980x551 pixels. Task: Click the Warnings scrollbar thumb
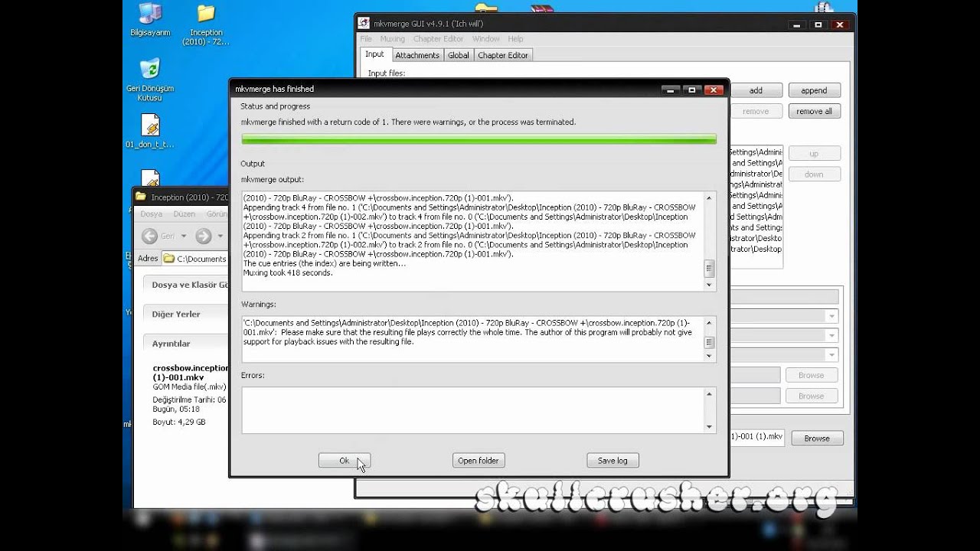pos(709,342)
